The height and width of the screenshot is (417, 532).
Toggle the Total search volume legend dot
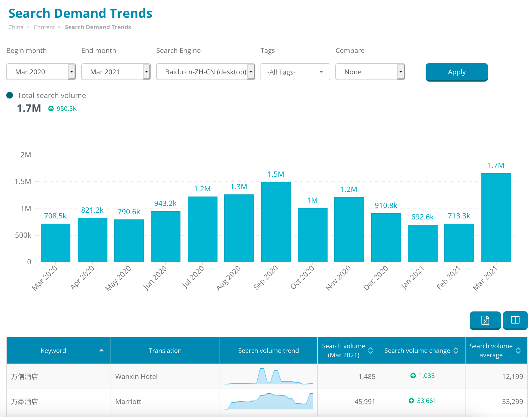[x=10, y=95]
